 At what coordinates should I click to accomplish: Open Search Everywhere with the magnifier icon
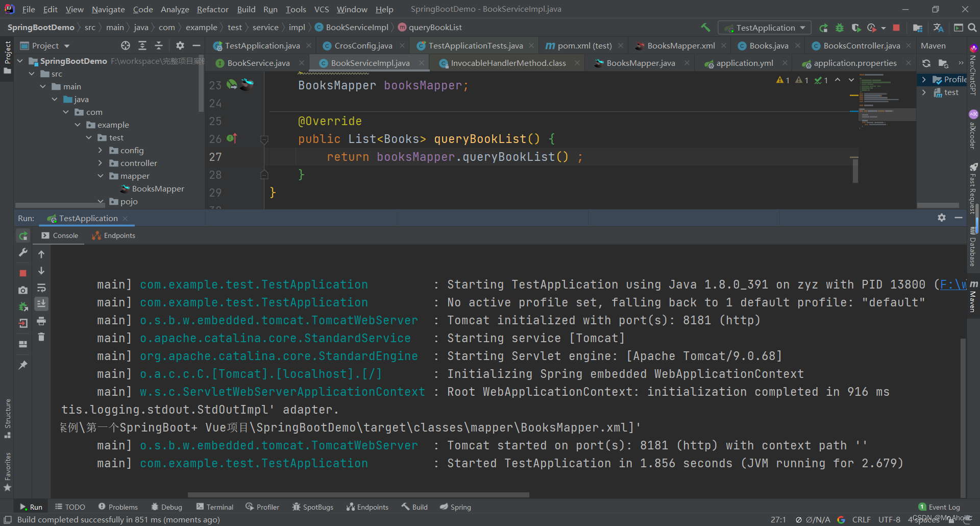(x=972, y=28)
